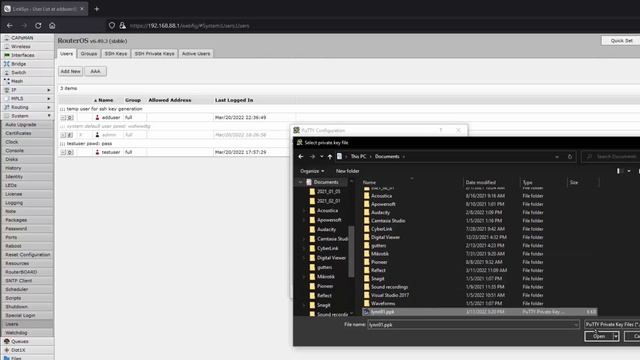This screenshot has width=640, height=360.
Task: Click the file dialog tree scrollbar
Action: pos(351,250)
